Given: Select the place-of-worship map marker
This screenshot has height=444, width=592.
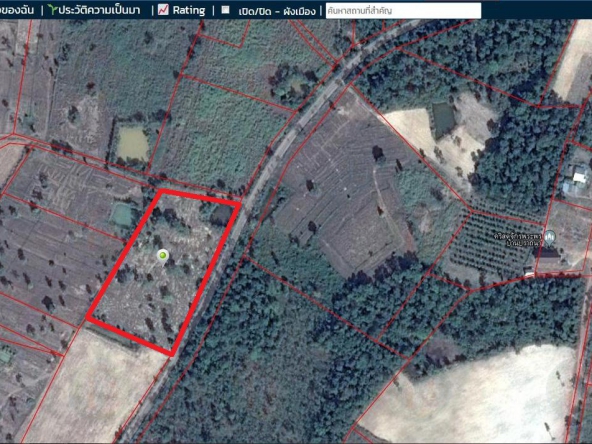Looking at the screenshot, I should coord(550,237).
